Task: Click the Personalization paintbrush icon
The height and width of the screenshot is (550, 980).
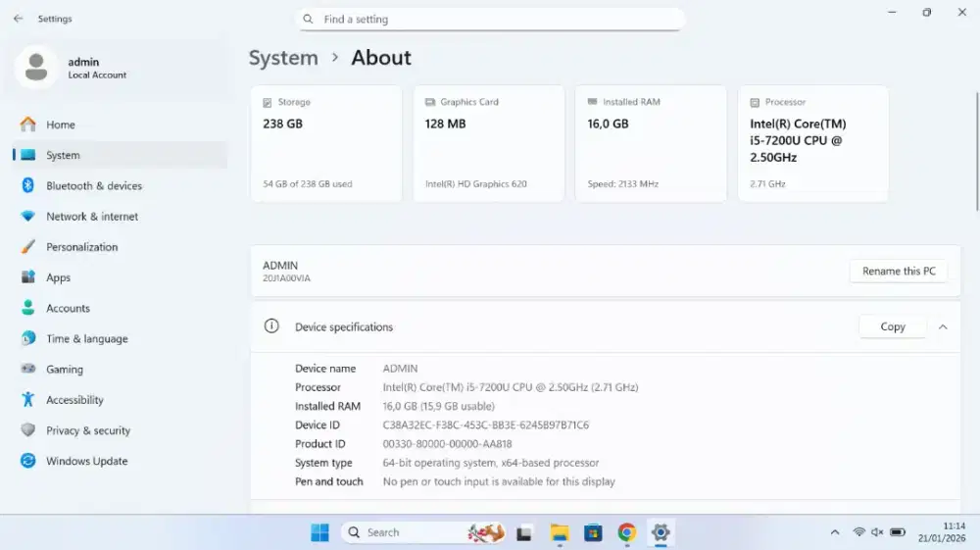Action: point(28,247)
